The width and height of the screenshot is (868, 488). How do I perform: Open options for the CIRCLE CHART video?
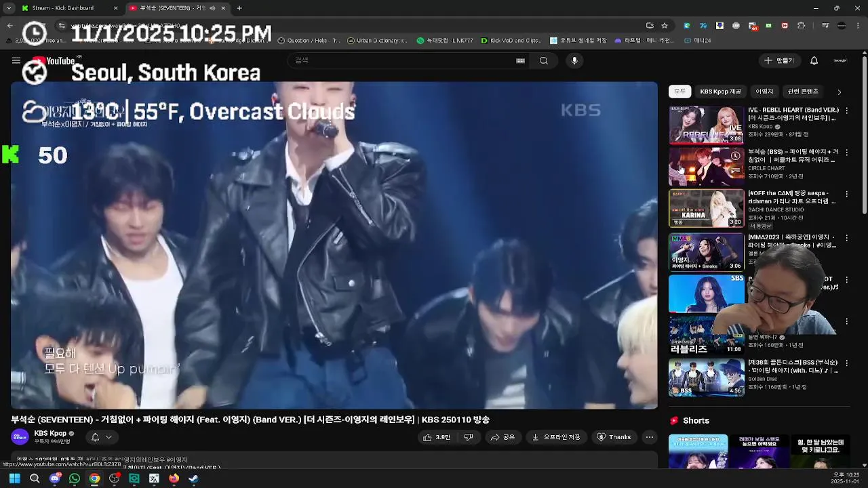coord(846,152)
